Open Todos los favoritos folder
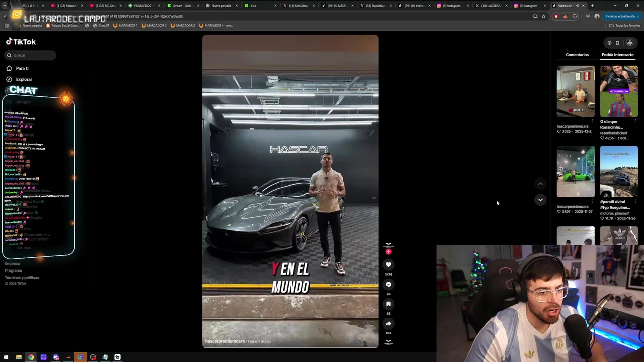This screenshot has width=644, height=362. click(x=625, y=25)
